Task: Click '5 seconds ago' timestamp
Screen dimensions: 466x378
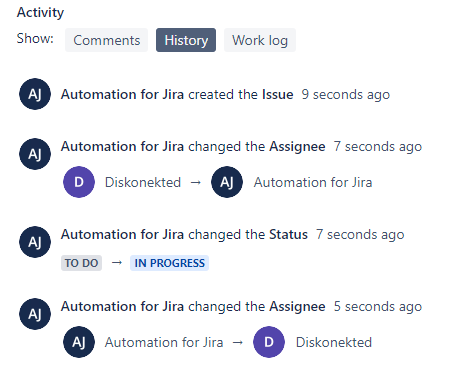Action: [378, 307]
